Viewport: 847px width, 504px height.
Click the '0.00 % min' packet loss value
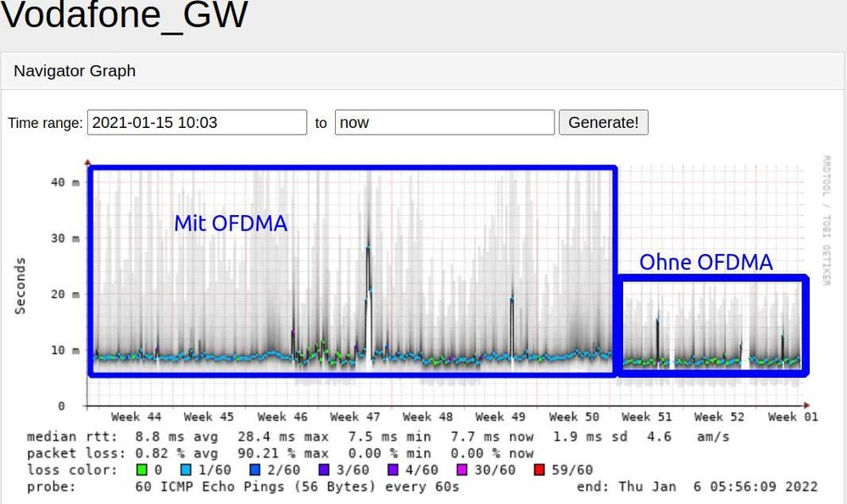389,453
